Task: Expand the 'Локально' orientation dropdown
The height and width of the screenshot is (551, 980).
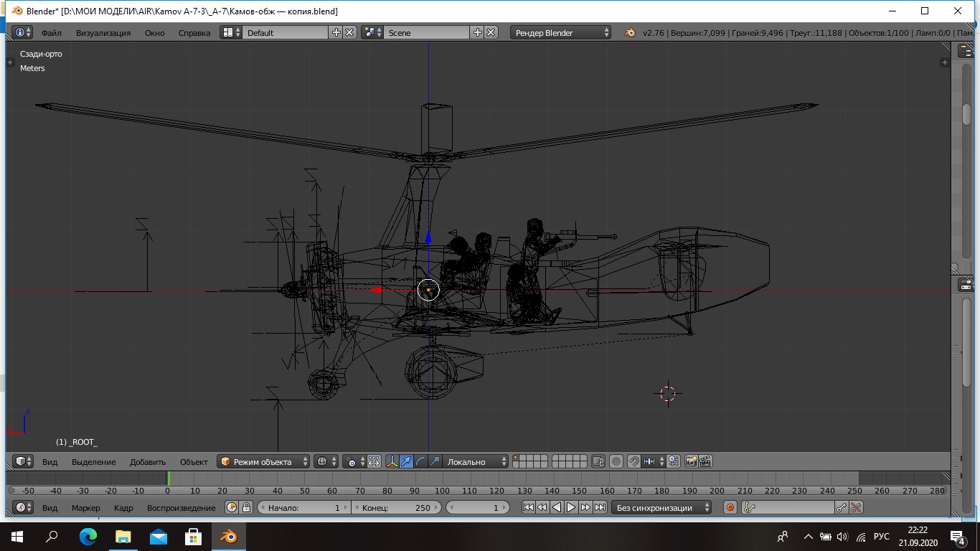Action: pos(473,462)
